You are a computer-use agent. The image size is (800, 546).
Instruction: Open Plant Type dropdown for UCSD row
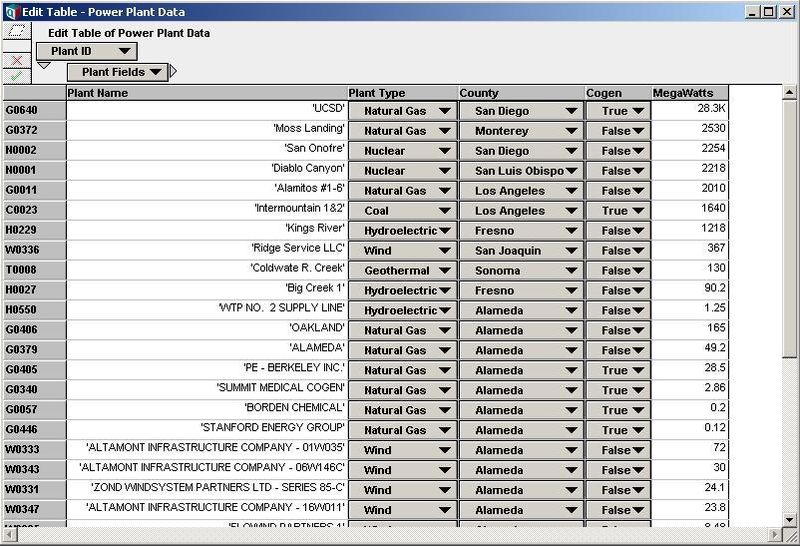403,111
